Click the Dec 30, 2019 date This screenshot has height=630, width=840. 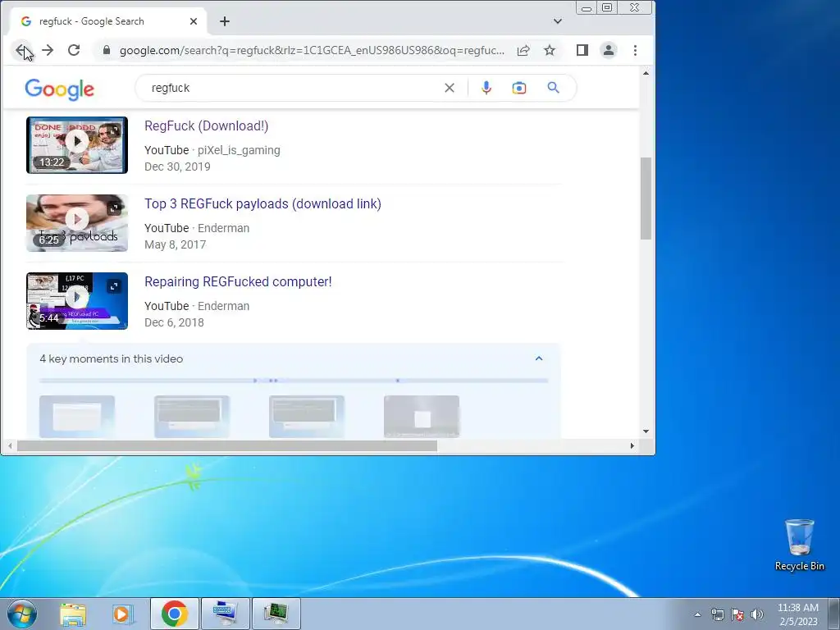[177, 167]
